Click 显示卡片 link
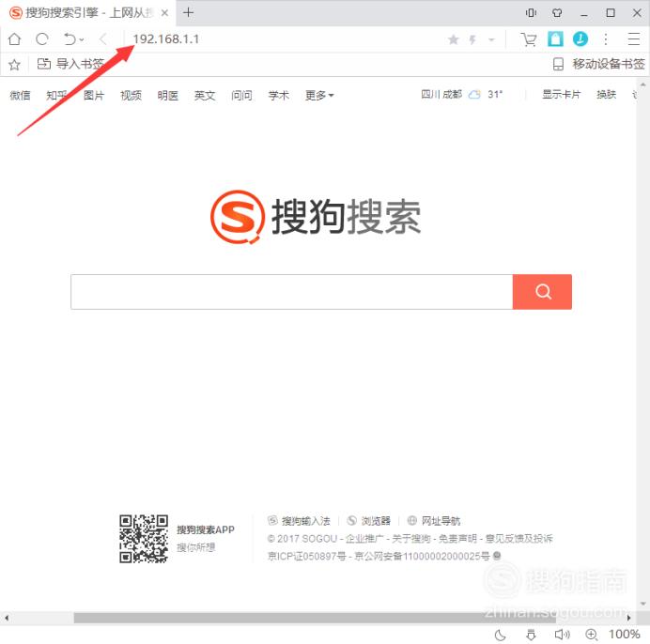This screenshot has height=644, width=650. click(x=562, y=95)
